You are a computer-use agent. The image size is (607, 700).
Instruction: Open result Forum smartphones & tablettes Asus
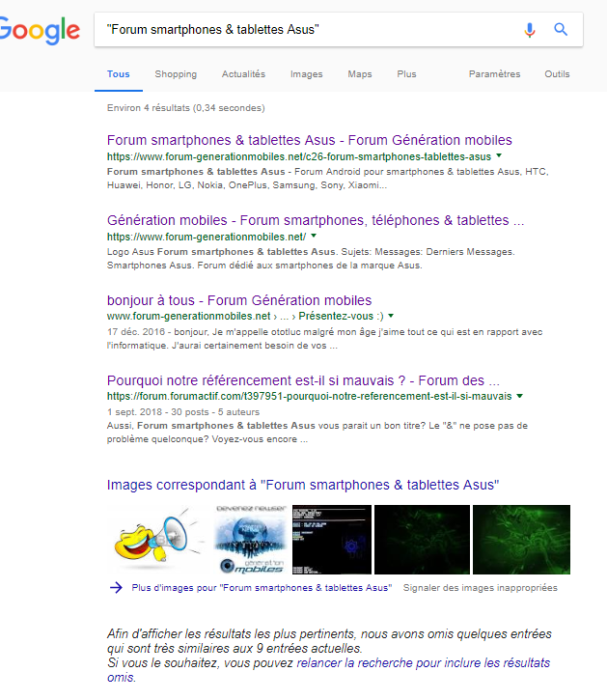tap(310, 140)
